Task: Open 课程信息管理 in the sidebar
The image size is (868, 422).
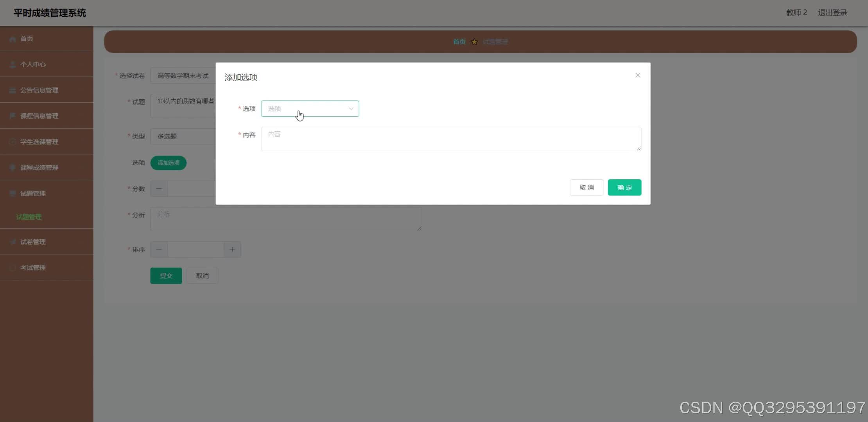Action: [x=47, y=116]
